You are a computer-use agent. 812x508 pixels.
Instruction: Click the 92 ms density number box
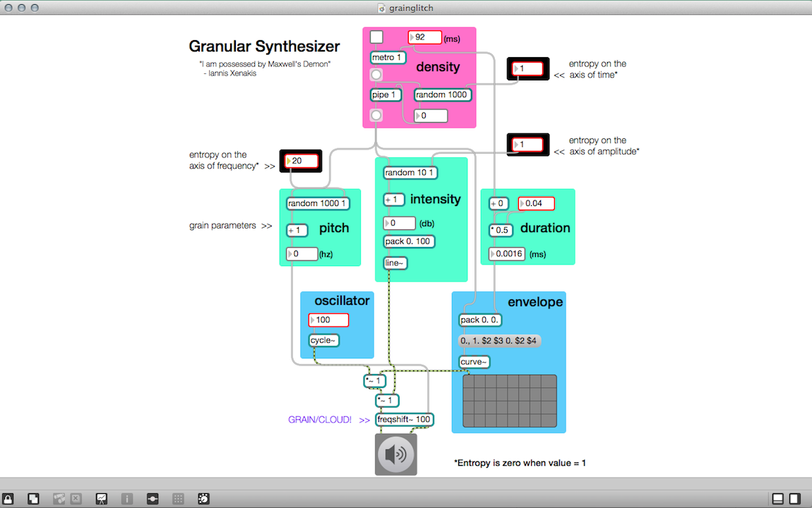click(426, 37)
